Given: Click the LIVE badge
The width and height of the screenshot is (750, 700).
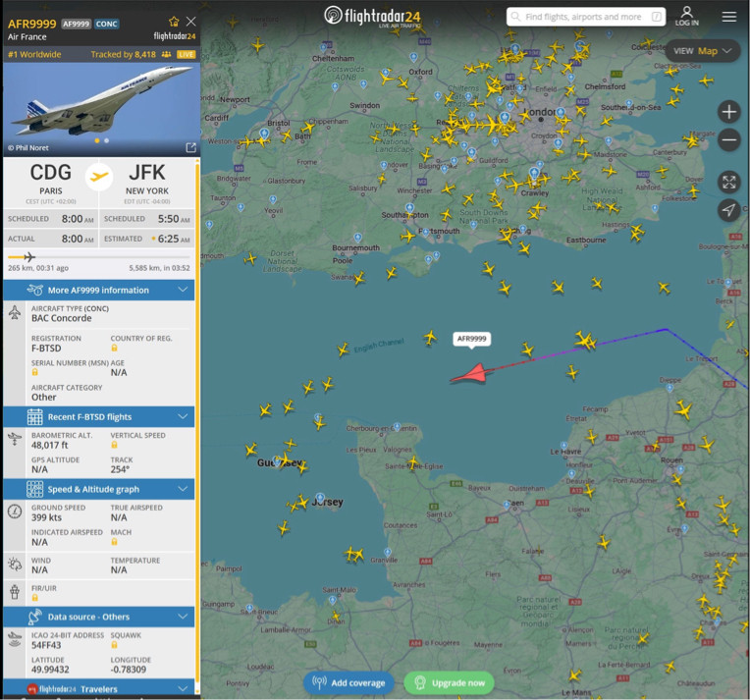Looking at the screenshot, I should [186, 55].
